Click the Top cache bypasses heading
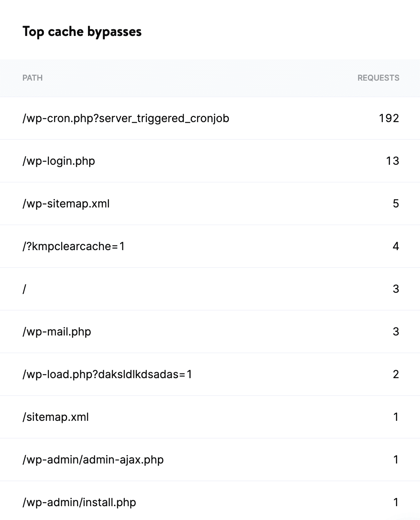Screen dimensions: 420x520 pos(82,32)
